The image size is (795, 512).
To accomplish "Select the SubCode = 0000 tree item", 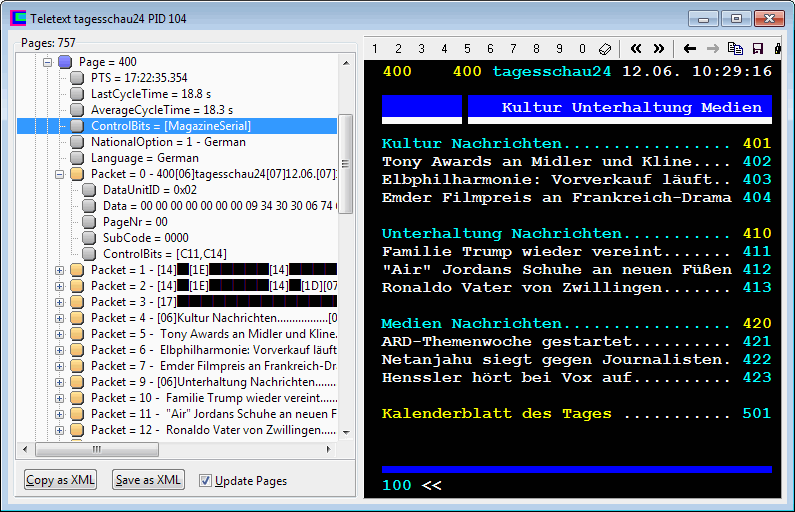I will 145,238.
